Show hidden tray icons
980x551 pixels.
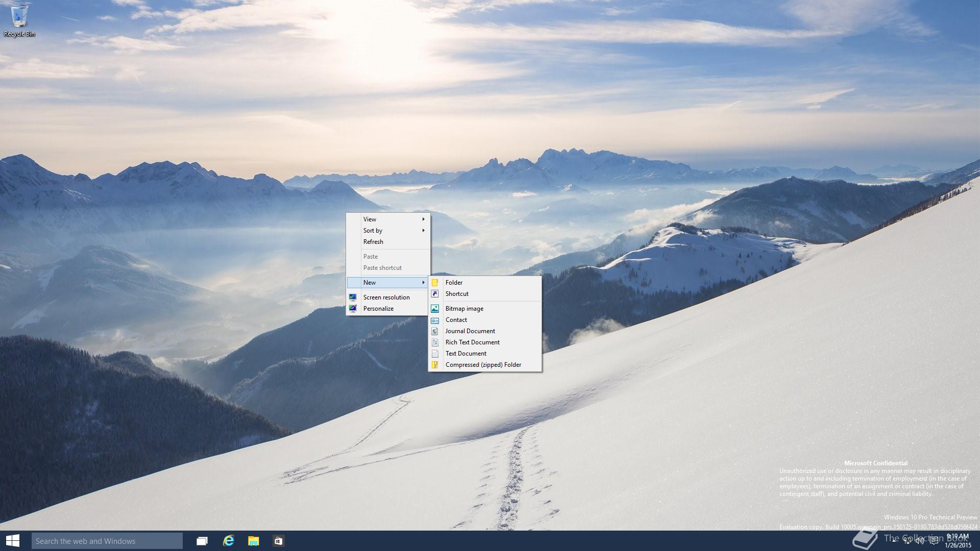(x=894, y=541)
